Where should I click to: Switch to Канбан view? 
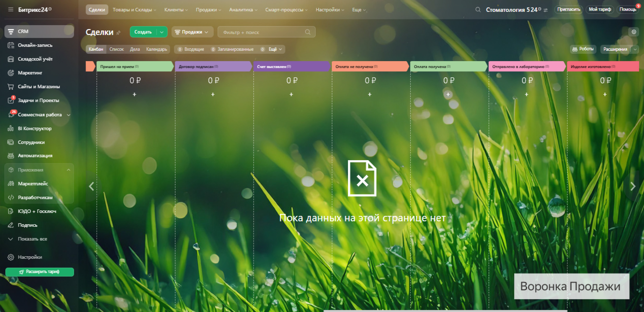(96, 49)
